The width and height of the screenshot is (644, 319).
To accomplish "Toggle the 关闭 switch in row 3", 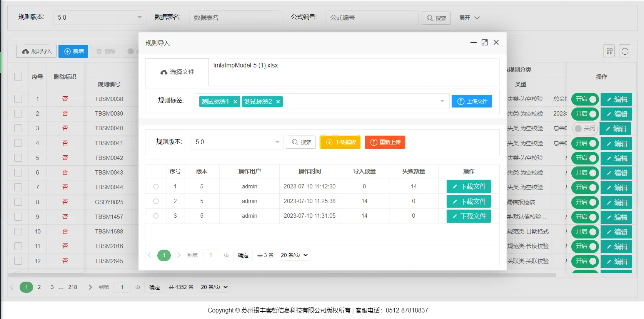I will 584,128.
